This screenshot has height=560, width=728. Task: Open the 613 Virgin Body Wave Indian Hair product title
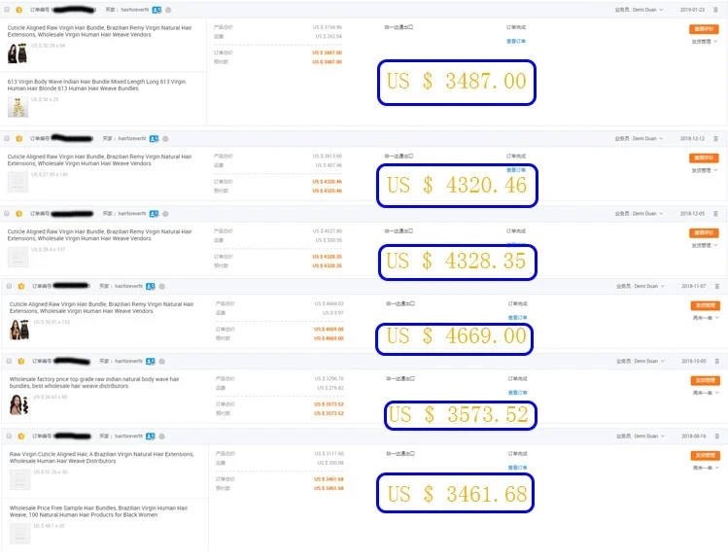click(x=96, y=85)
